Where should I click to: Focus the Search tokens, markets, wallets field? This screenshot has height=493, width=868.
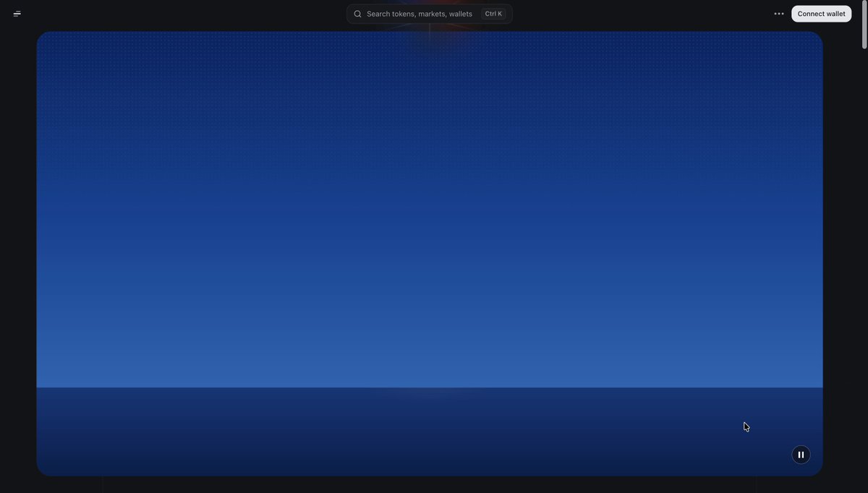tap(430, 14)
